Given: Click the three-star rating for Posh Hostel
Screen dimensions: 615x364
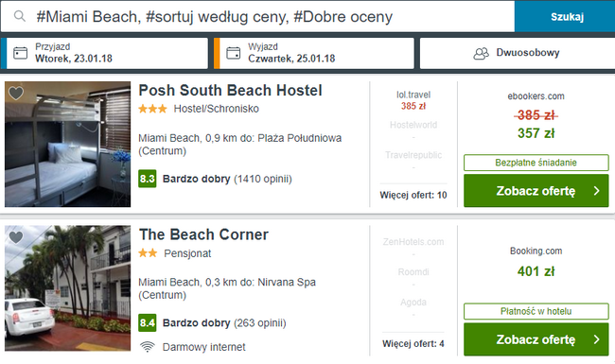Looking at the screenshot, I should (x=152, y=109).
